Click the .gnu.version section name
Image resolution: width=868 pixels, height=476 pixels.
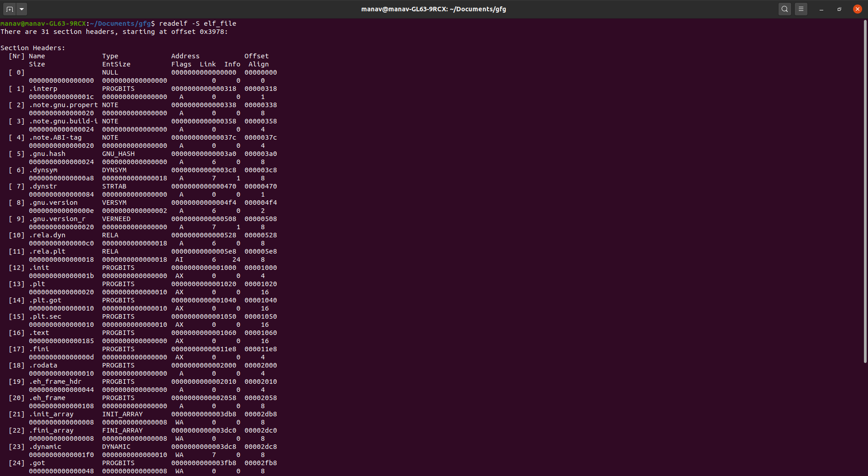(53, 203)
